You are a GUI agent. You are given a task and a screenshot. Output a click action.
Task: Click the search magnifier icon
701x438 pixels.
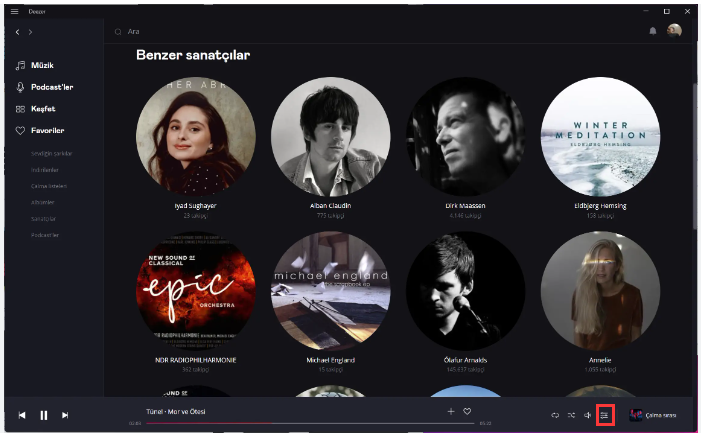[x=118, y=32]
